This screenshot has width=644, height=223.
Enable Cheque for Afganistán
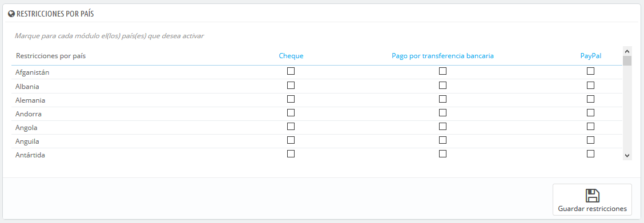291,71
